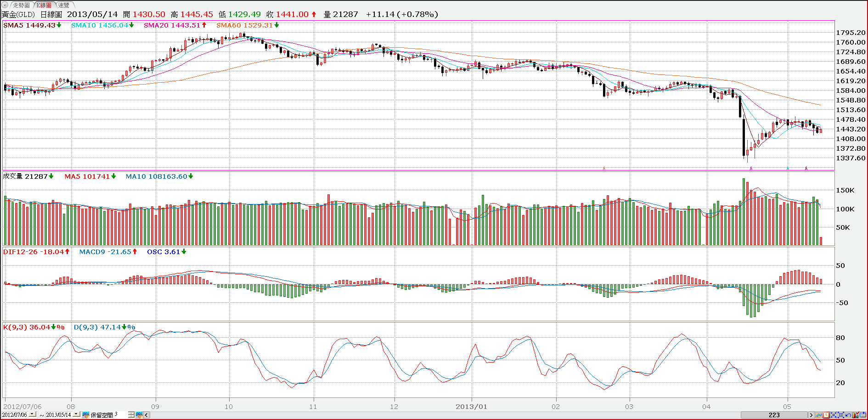Click the 1795.20 price axis label

pos(851,33)
